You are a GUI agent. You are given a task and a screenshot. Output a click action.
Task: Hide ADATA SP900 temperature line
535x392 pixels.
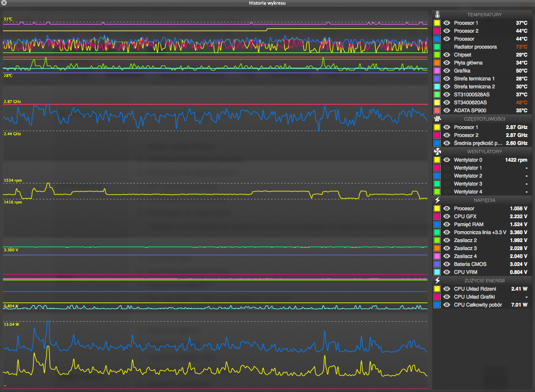tap(447, 111)
